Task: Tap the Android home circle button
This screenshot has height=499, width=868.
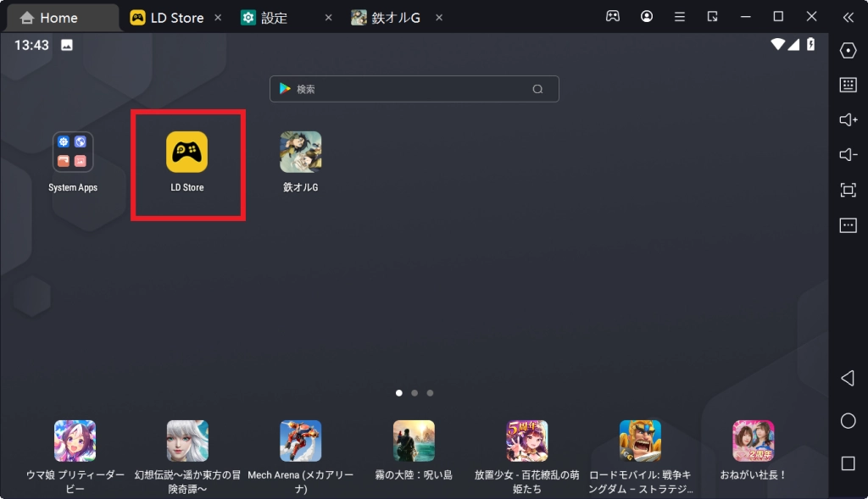Action: [x=848, y=421]
